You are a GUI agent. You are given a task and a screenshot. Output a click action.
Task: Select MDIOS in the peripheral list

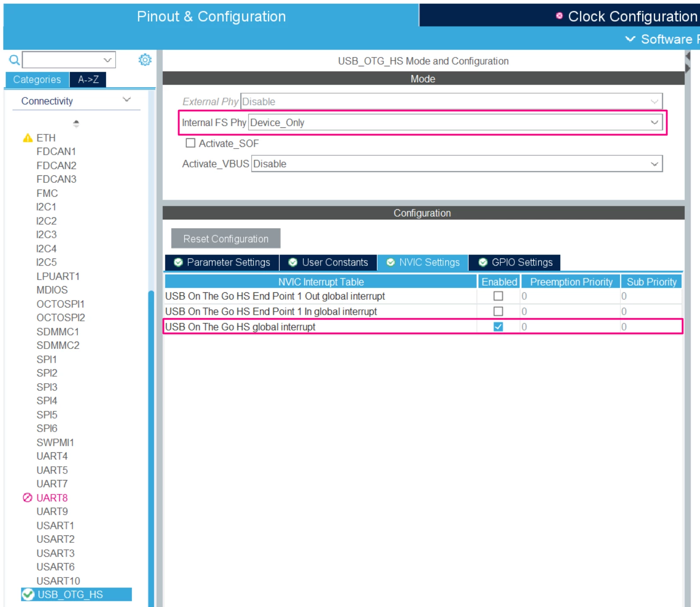pos(52,290)
